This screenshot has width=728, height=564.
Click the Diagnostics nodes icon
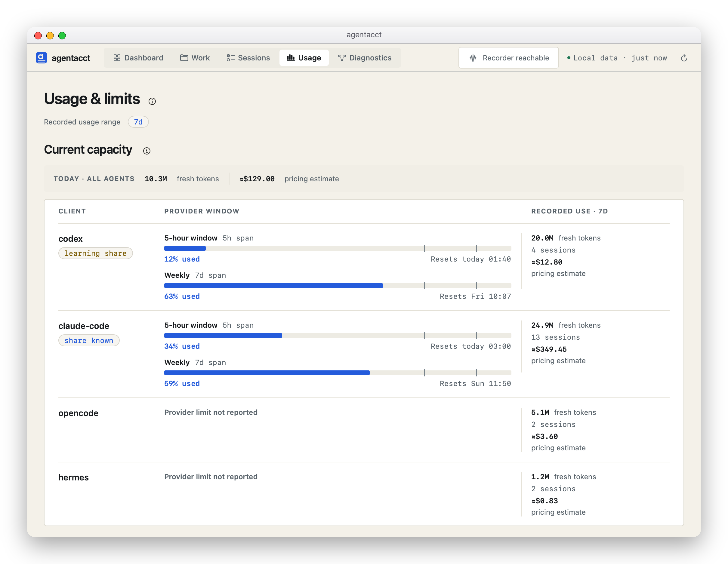pyautogui.click(x=342, y=58)
